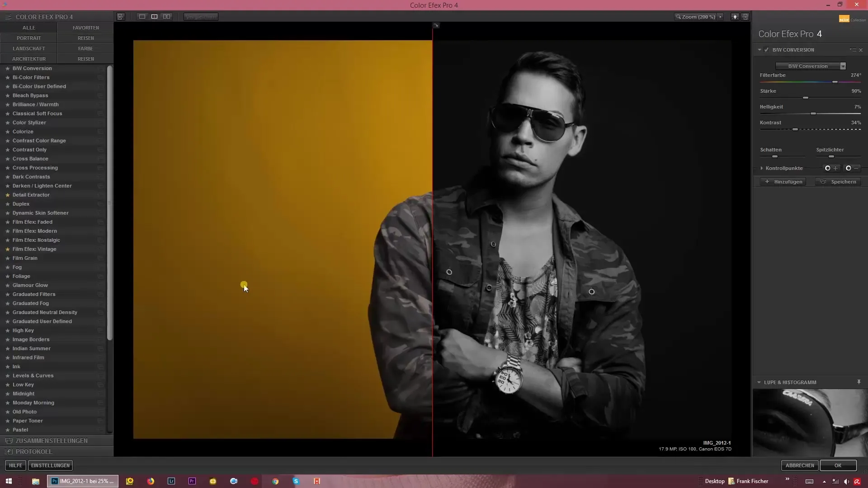Image resolution: width=868 pixels, height=488 pixels.
Task: Show hidden system tray icons
Action: point(824,482)
